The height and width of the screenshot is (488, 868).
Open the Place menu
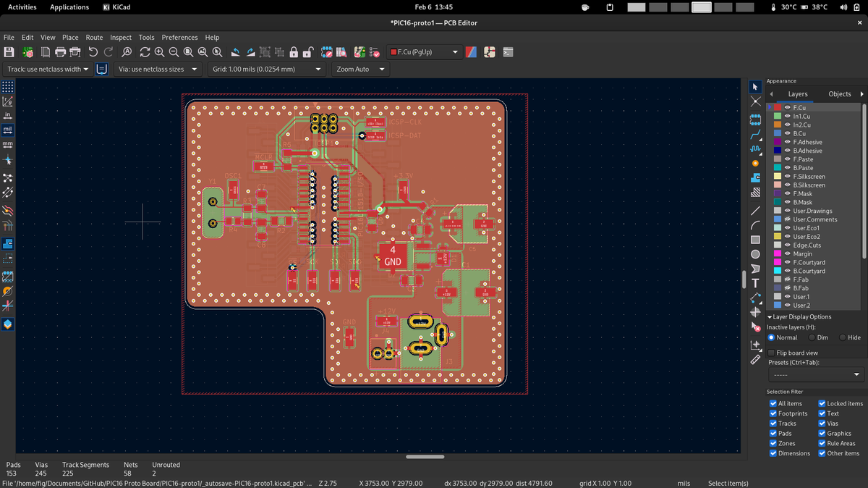[x=70, y=37]
